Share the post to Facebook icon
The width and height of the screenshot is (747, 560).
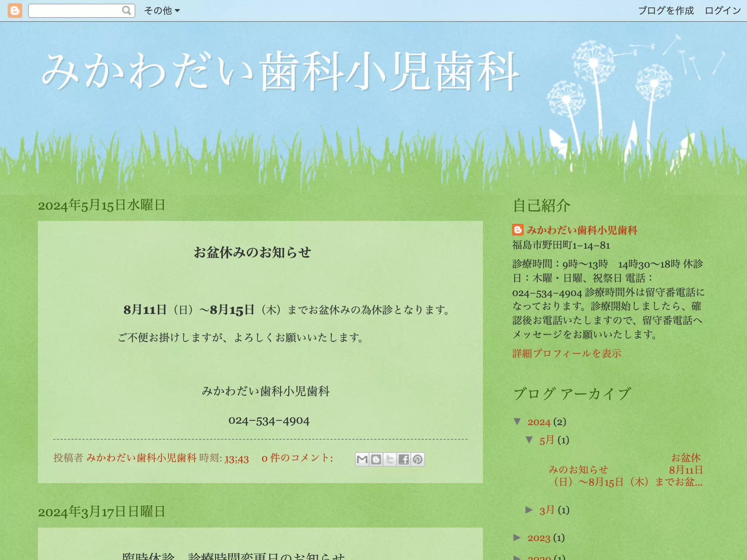click(x=404, y=459)
